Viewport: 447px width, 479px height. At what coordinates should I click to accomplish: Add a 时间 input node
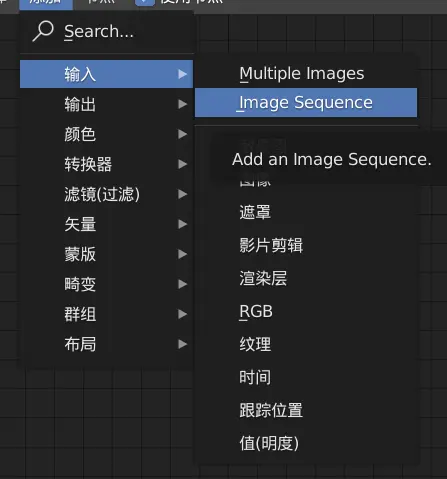click(x=306, y=377)
